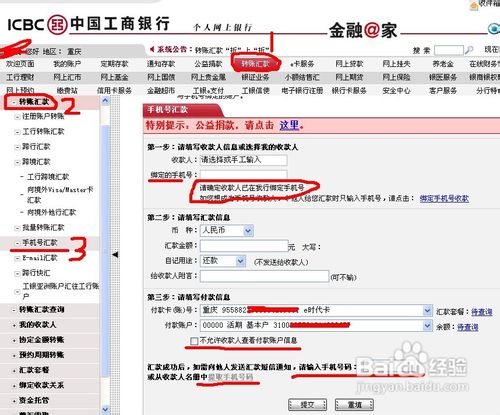Expand 转账汇款查询 section
The width and height of the screenshot is (500, 415).
click(14, 310)
